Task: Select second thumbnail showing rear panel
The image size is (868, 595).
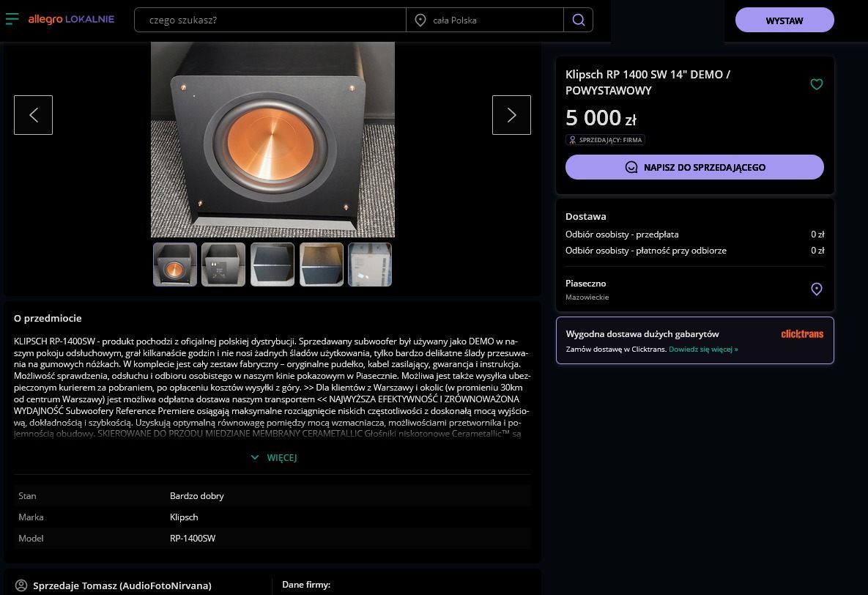Action: [223, 265]
